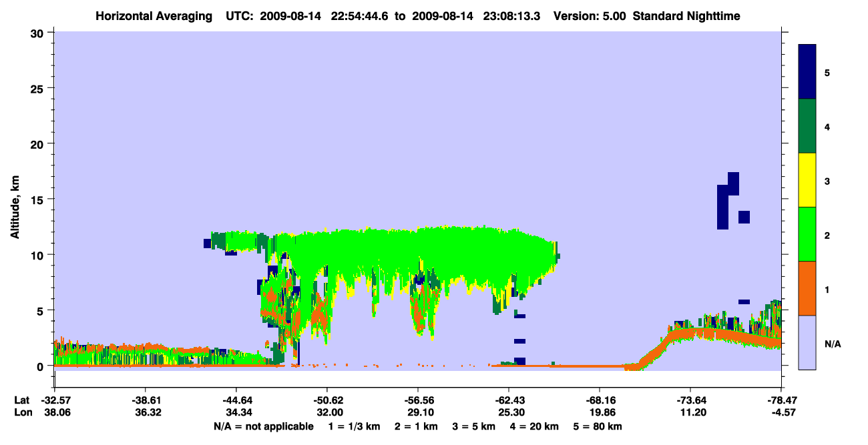Image resolution: width=868 pixels, height=445 pixels.
Task: Click the "3 = 5 km" legend note
Action: pos(473,426)
